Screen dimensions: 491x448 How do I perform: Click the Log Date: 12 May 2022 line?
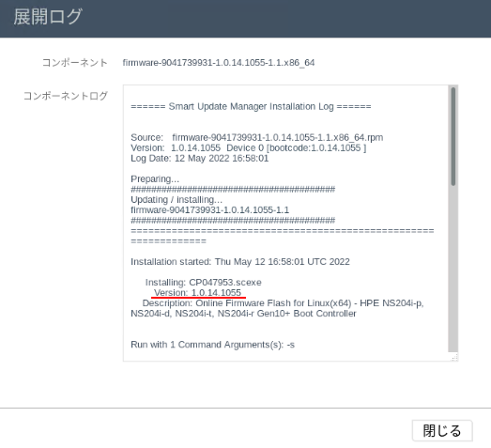pos(199,158)
